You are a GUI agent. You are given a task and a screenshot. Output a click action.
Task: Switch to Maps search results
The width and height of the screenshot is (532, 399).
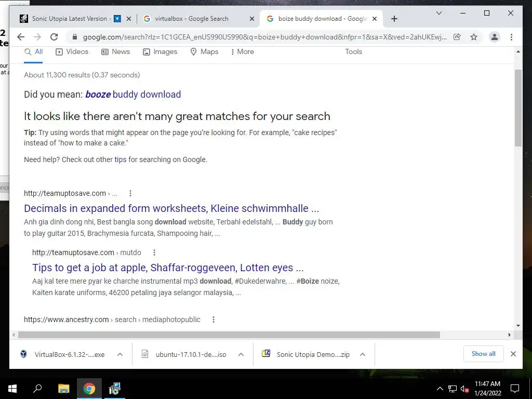point(204,52)
